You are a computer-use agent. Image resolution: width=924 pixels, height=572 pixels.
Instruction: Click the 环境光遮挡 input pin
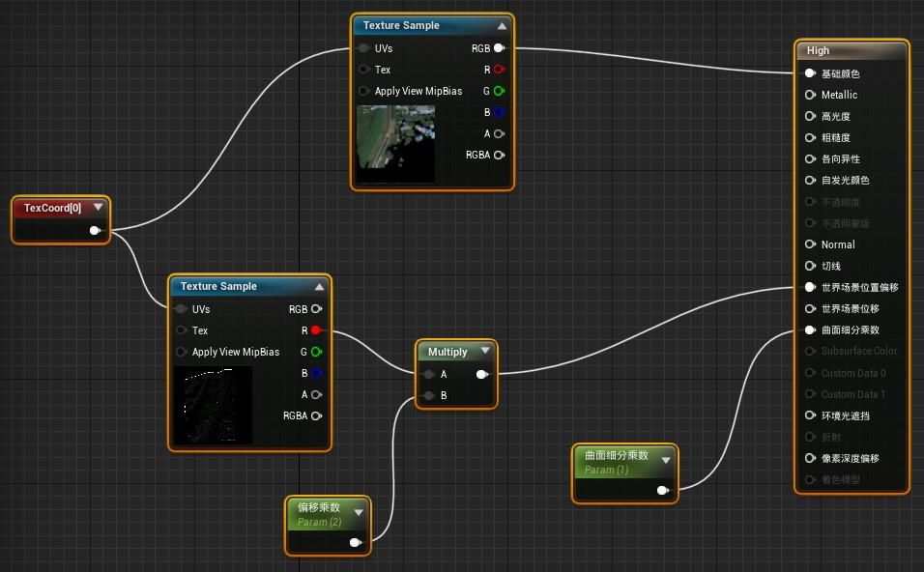(x=810, y=415)
